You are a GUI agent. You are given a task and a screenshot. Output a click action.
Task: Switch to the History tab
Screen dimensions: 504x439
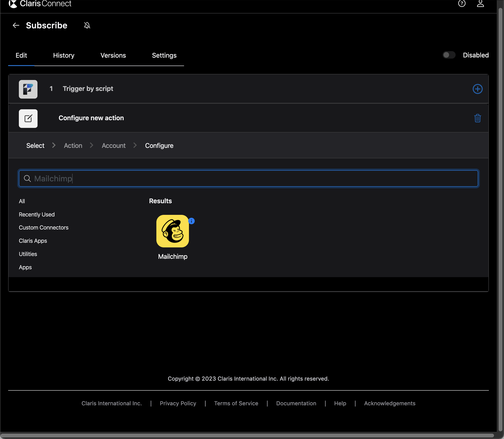click(64, 55)
